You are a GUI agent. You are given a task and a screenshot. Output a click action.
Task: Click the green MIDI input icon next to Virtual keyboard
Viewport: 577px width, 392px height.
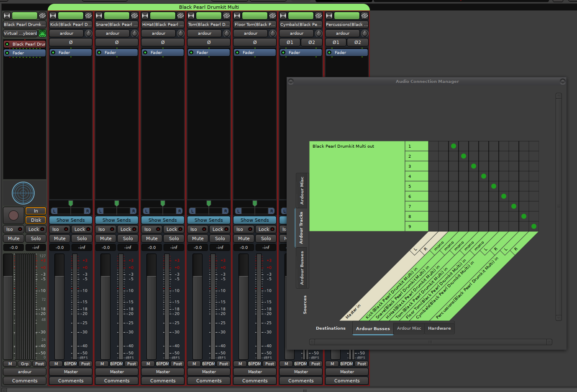pyautogui.click(x=42, y=33)
